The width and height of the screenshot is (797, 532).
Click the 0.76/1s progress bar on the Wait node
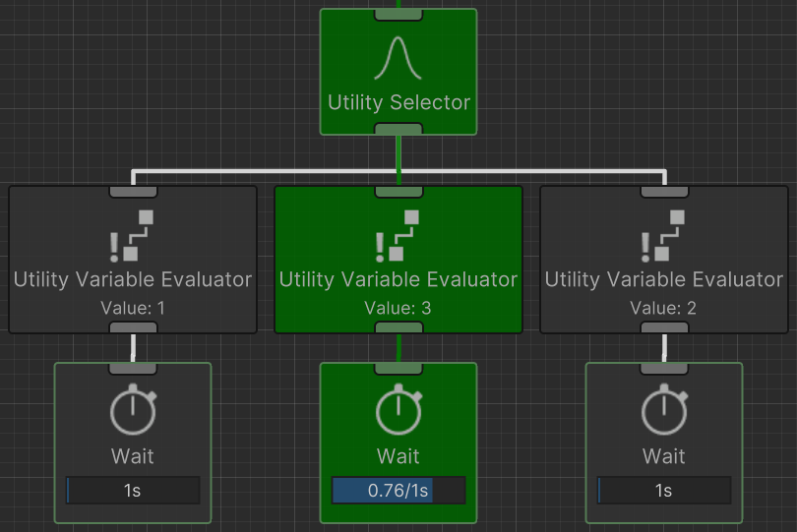coord(398,491)
